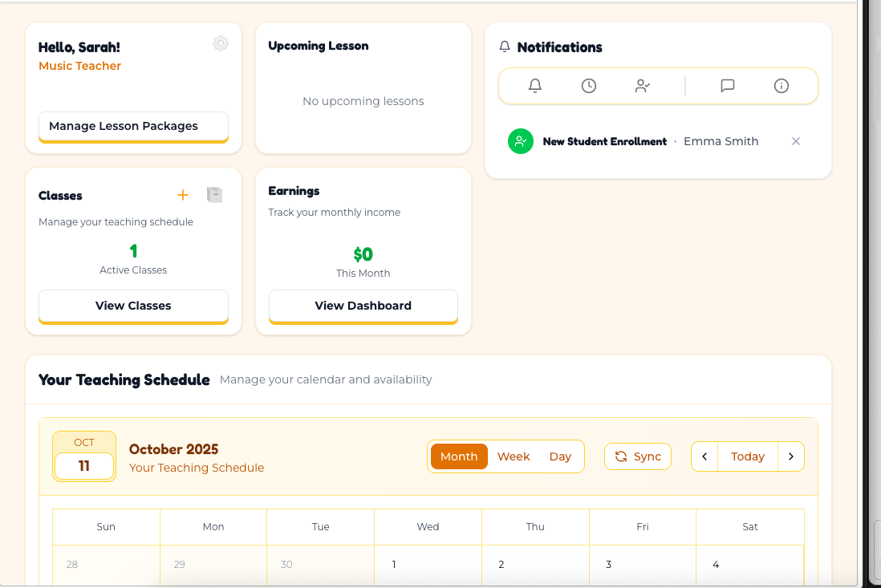Open profile settings gear icon
This screenshot has height=588, width=881.
click(x=221, y=43)
